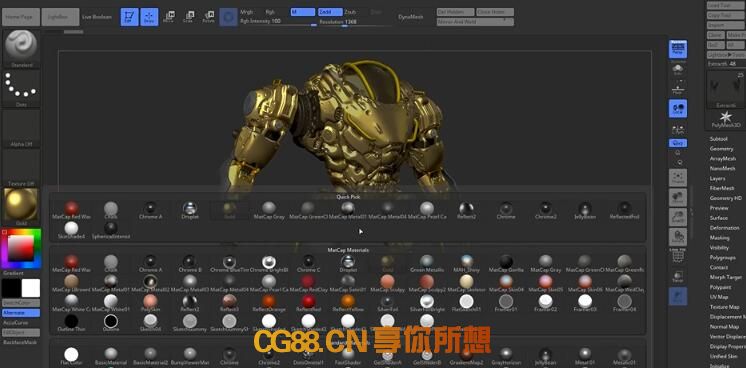Expand the Subtool palette

(718, 139)
